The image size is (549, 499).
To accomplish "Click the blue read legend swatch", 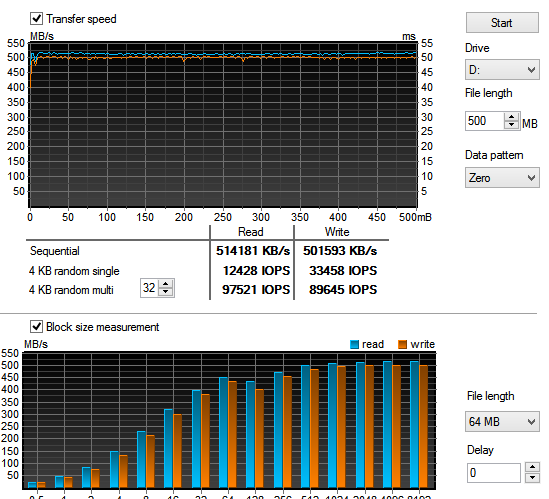I will pos(354,345).
